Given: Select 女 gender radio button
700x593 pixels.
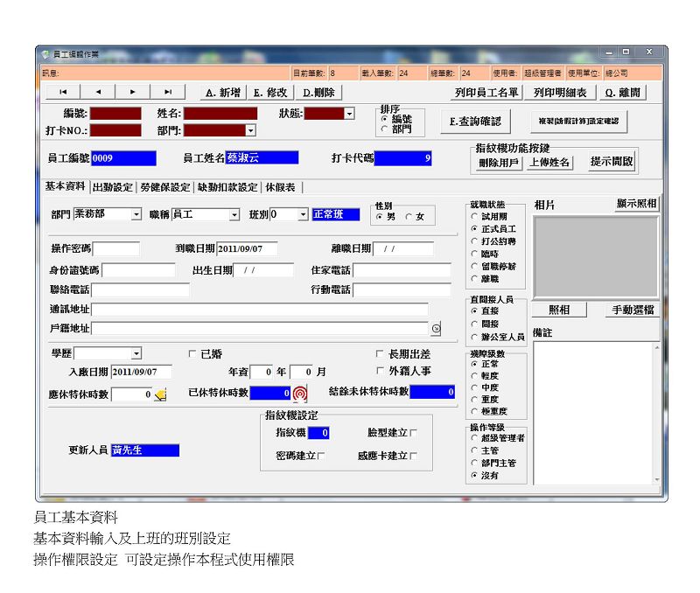Looking at the screenshot, I should click(409, 217).
